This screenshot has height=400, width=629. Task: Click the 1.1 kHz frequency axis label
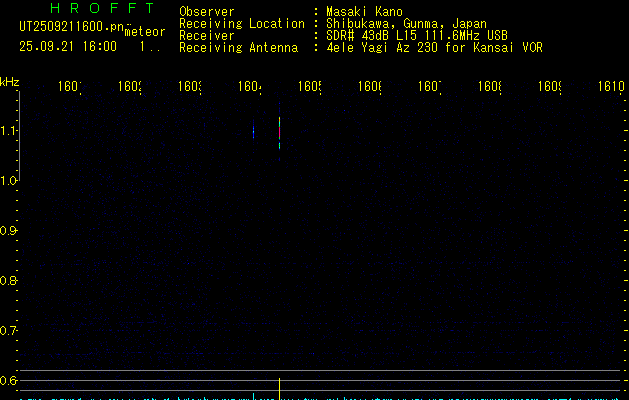[x=8, y=131]
